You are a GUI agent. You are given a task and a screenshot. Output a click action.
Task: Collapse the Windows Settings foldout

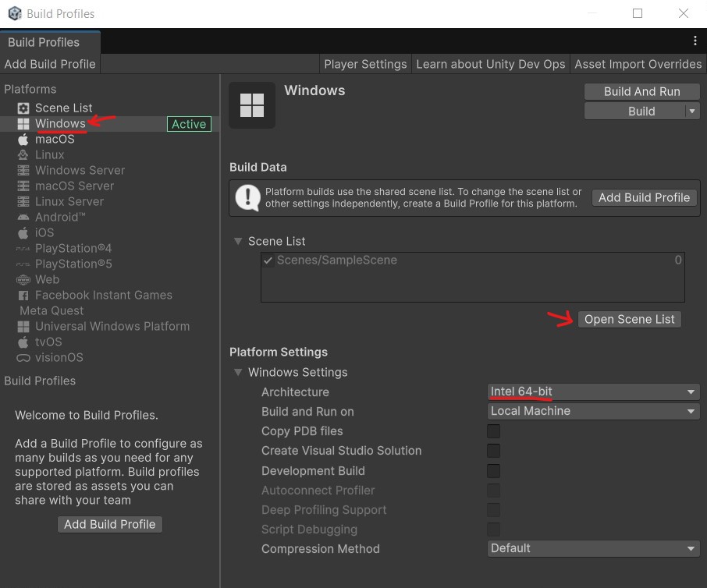pos(238,372)
